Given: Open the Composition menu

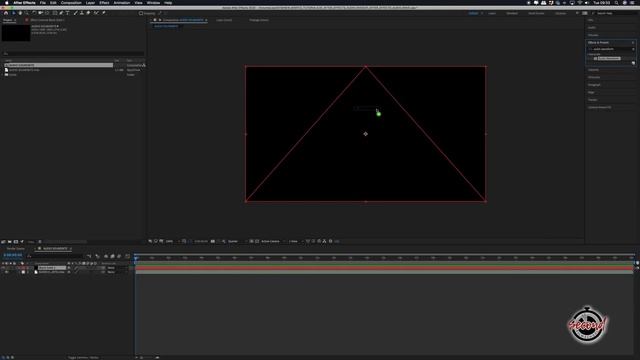Looking at the screenshot, I should 71,2.
